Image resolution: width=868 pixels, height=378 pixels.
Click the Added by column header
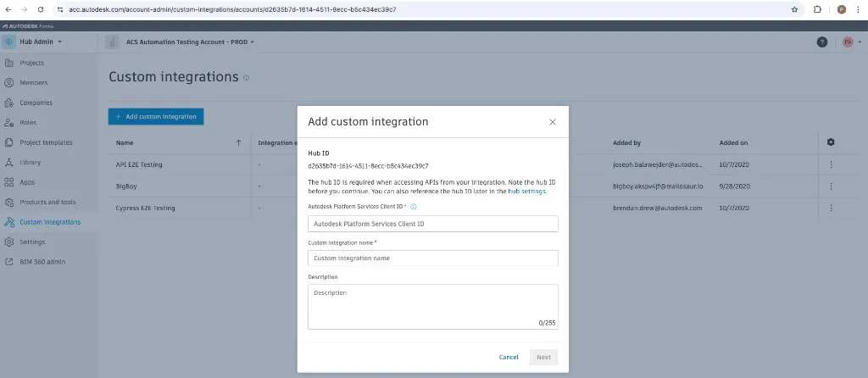pos(626,142)
